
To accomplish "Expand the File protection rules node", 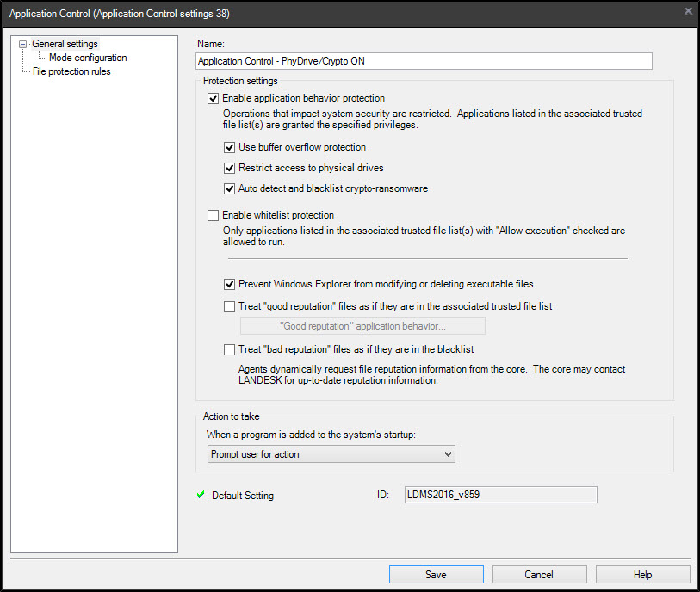I will tap(69, 71).
